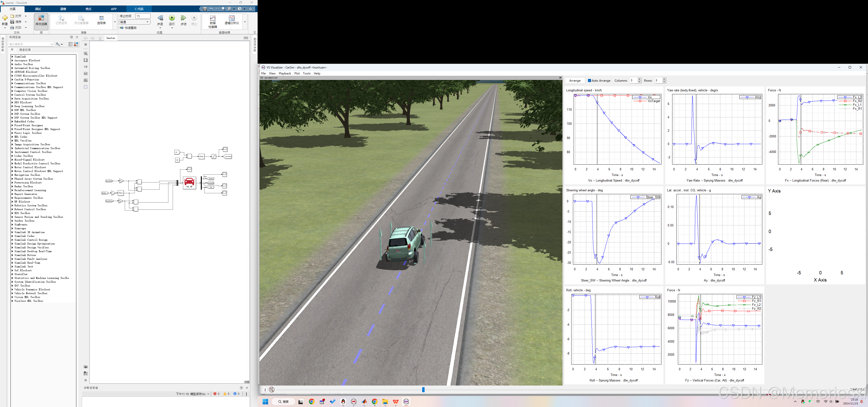The height and width of the screenshot is (407, 868).
Task: Click the Step Back simulation icon
Action: tap(160, 18)
